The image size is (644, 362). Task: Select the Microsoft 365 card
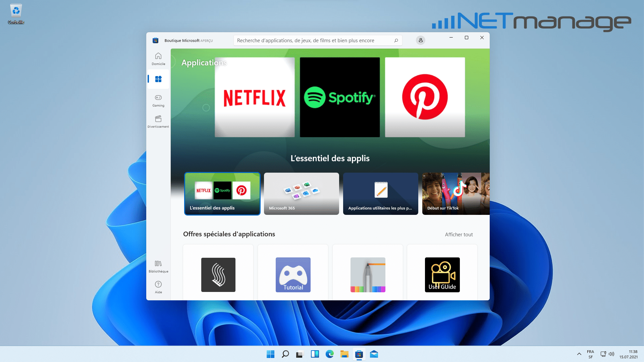302,194
